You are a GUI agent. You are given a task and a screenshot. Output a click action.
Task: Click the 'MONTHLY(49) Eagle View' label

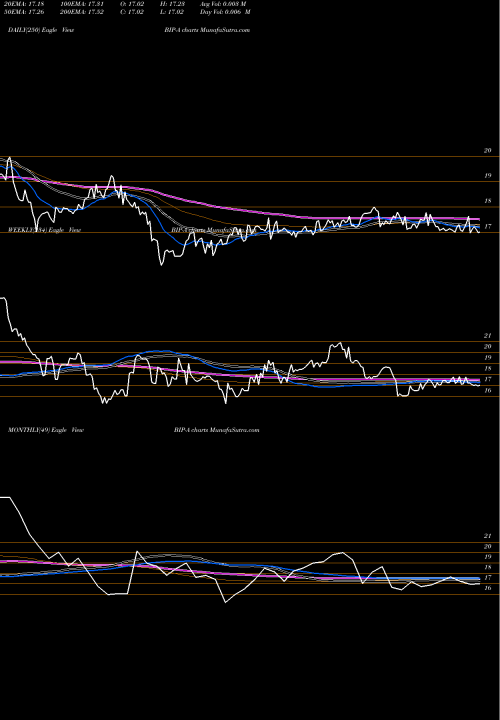pyautogui.click(x=46, y=430)
